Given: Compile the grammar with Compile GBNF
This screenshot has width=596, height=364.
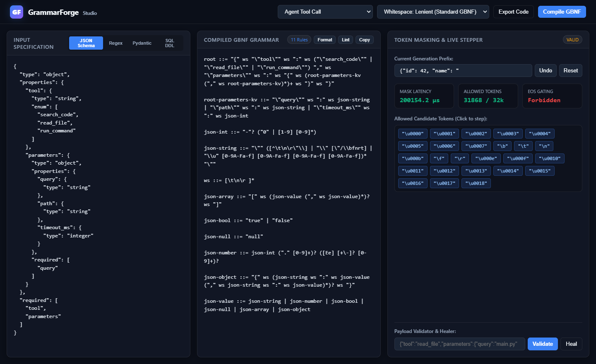Looking at the screenshot, I should click(562, 12).
